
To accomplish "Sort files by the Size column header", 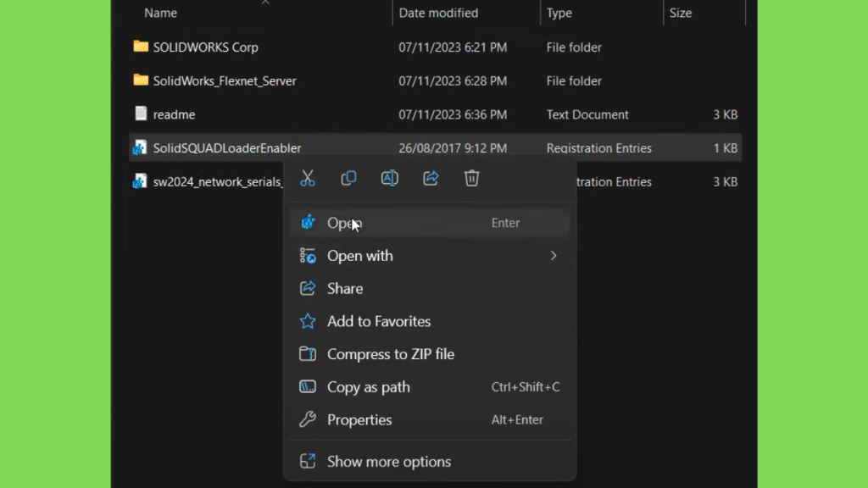I will pyautogui.click(x=681, y=13).
